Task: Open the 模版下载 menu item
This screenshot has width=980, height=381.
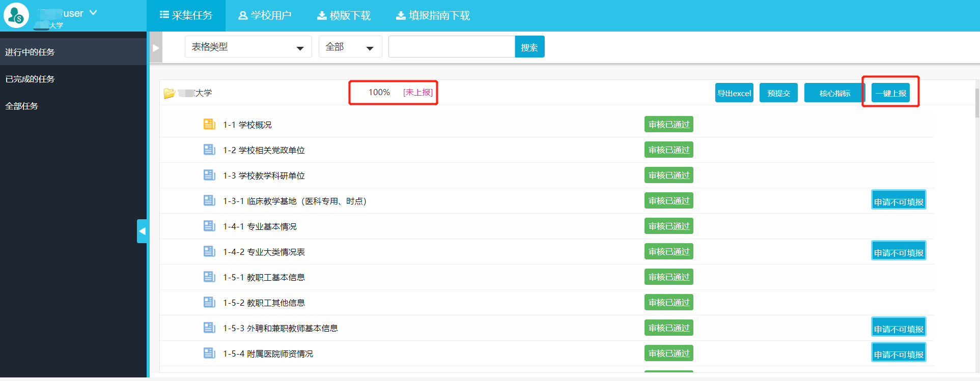Action: [344, 15]
